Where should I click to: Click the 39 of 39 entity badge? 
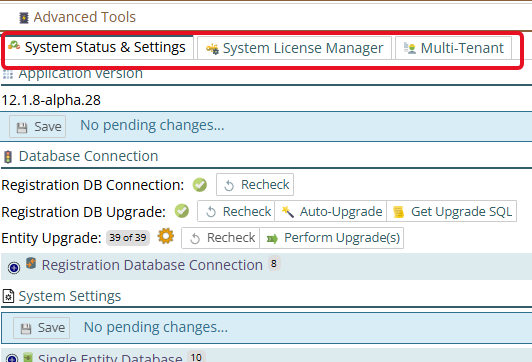click(x=128, y=237)
